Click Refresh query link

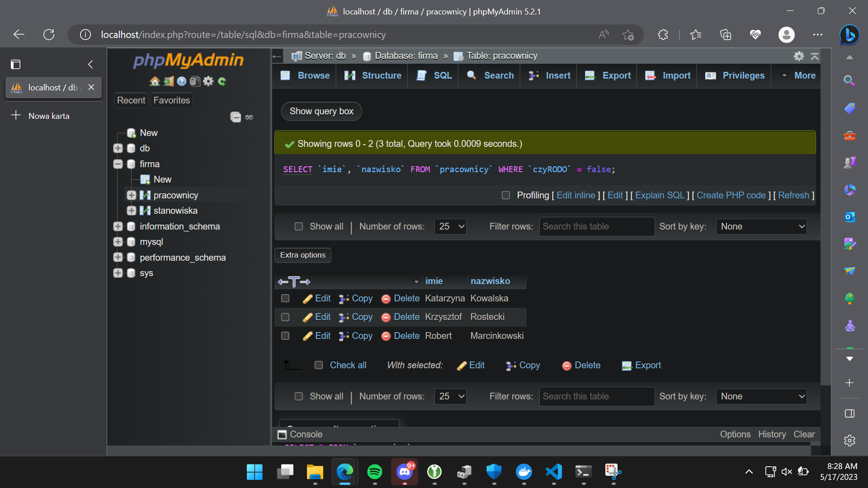pyautogui.click(x=793, y=196)
